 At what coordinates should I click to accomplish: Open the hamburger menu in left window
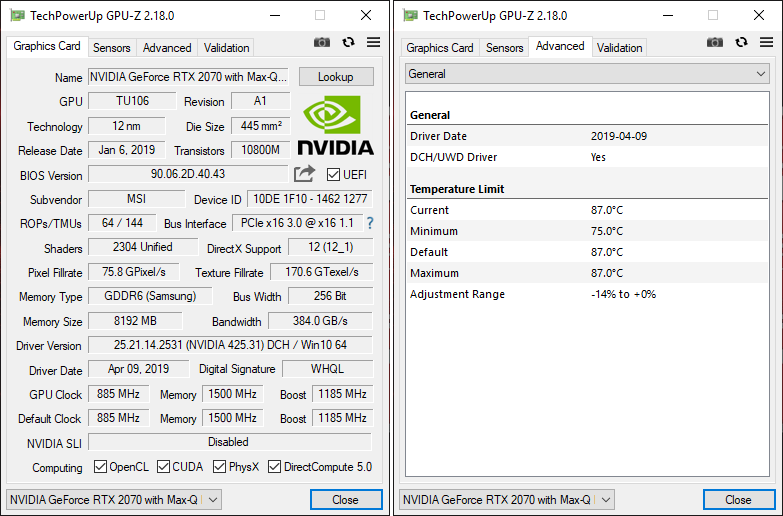(x=373, y=42)
